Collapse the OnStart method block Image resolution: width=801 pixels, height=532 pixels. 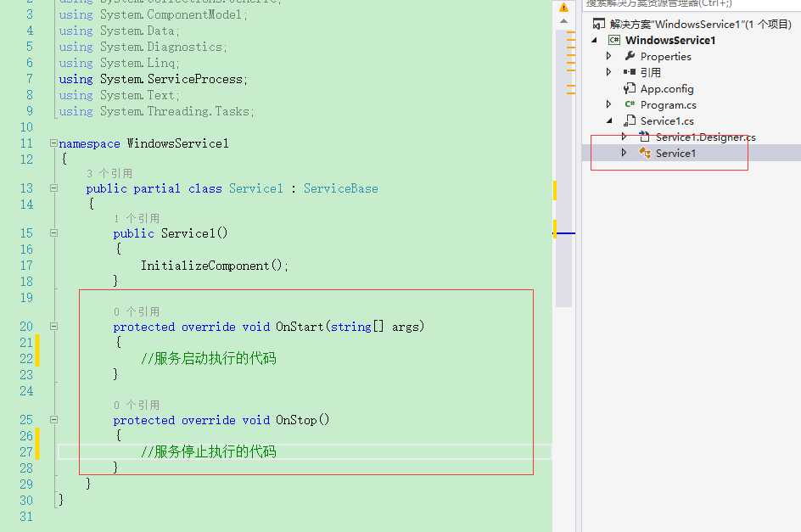coord(53,326)
